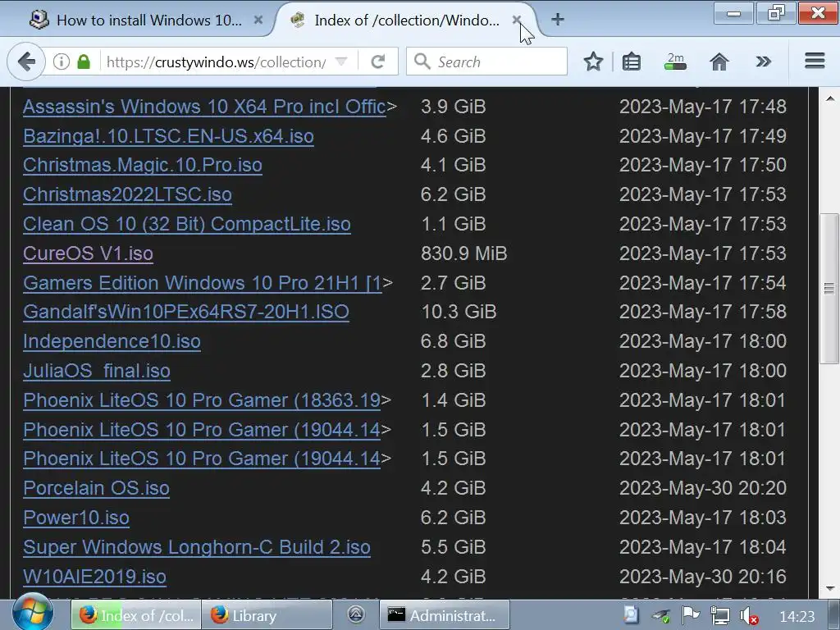This screenshot has width=840, height=630.
Task: Open Clean OS 10 (32 Bit) CompactLite.iso
Action: pos(187,224)
